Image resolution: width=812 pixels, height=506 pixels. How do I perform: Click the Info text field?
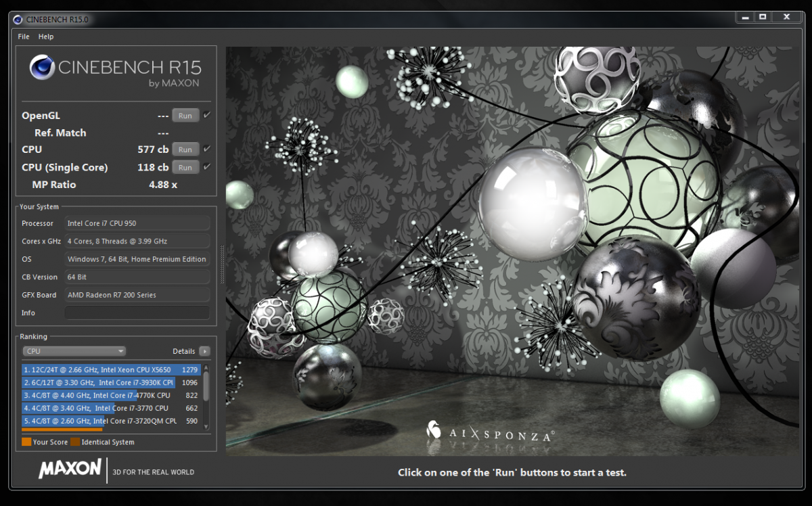point(137,313)
